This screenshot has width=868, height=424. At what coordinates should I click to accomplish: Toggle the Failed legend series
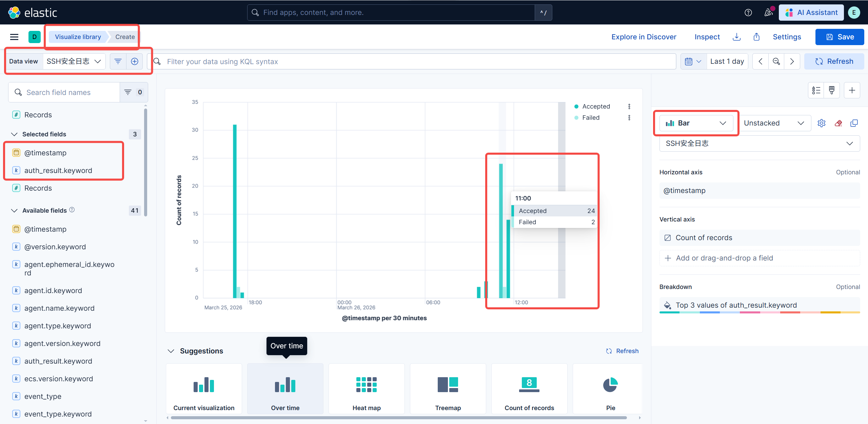click(x=591, y=118)
